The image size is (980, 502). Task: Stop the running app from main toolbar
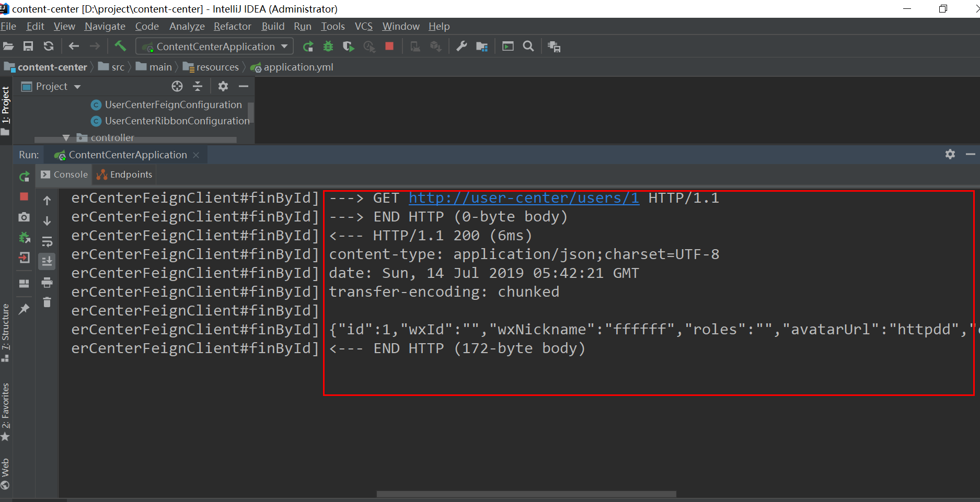389,46
